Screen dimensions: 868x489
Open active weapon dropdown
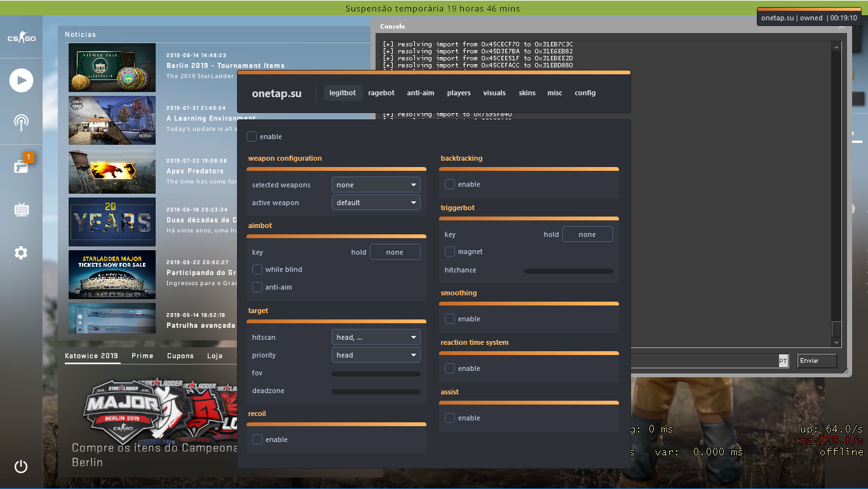tap(376, 203)
